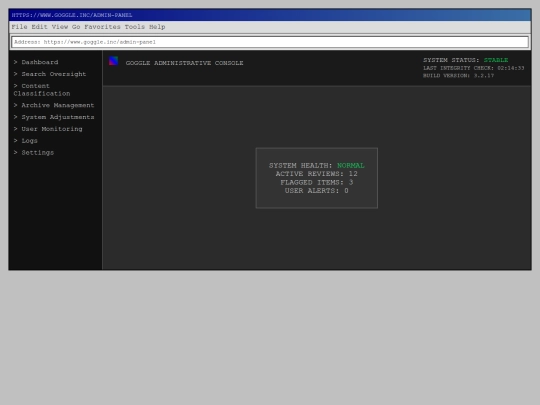540x405 pixels.
Task: Click the BUILD VERSION text
Action: [458, 76]
